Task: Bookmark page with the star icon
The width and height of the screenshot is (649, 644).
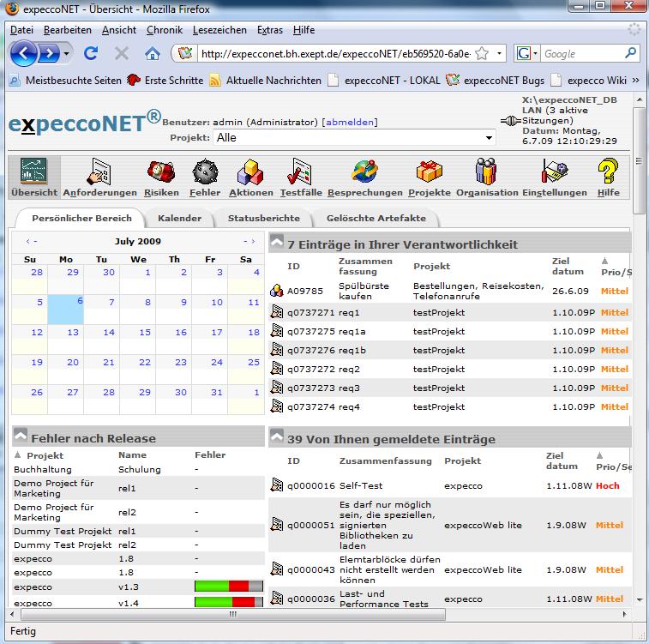Action: (482, 53)
